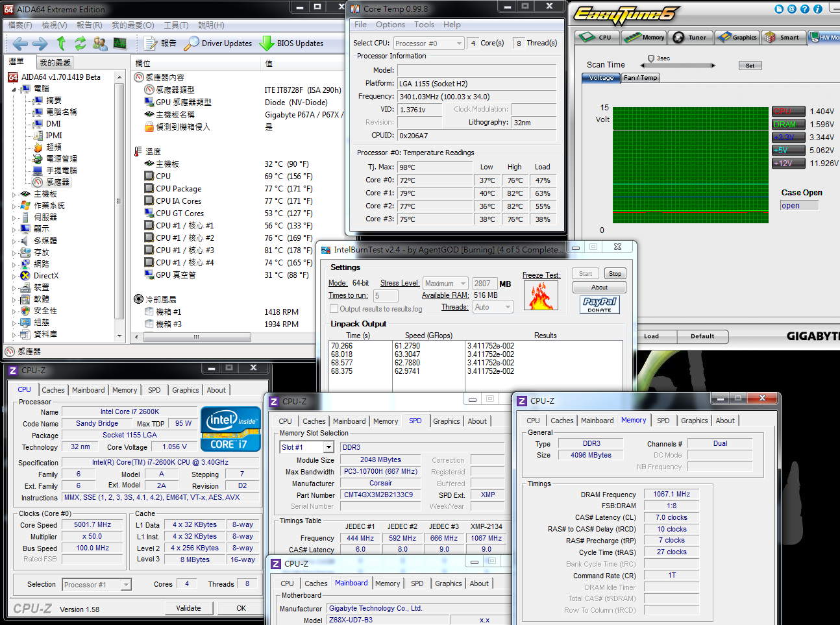
Task: Open Threads dropdown in IntelBurnTest
Action: [x=492, y=307]
